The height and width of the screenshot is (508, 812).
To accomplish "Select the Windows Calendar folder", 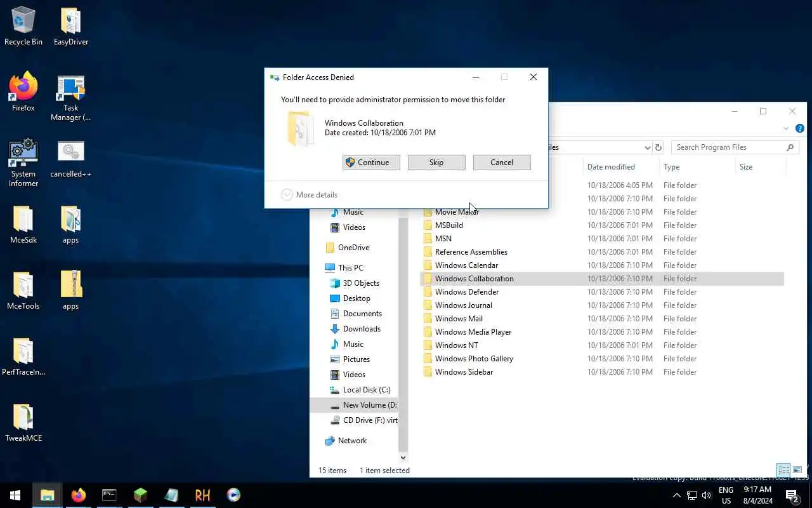I will (466, 265).
